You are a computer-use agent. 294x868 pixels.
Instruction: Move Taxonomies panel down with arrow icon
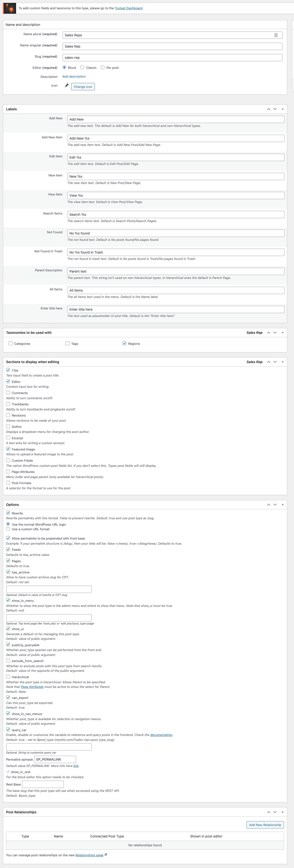click(x=275, y=333)
